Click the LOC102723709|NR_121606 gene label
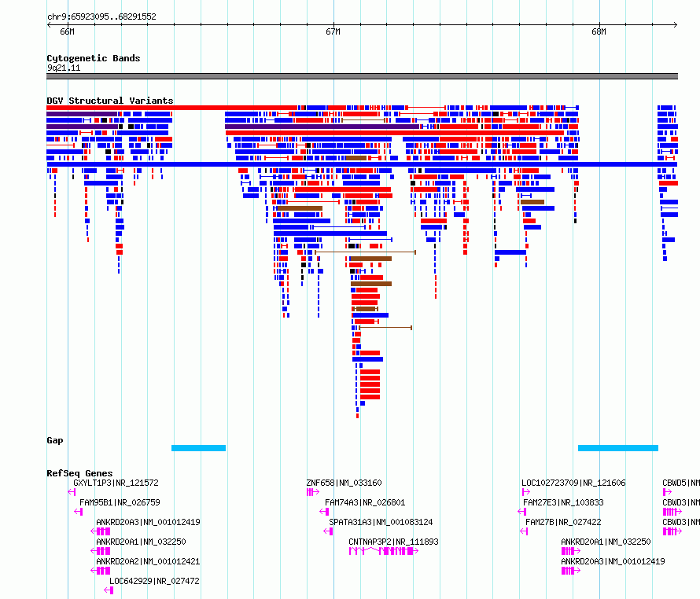Image resolution: width=700 pixels, height=599 pixels. coord(573,483)
